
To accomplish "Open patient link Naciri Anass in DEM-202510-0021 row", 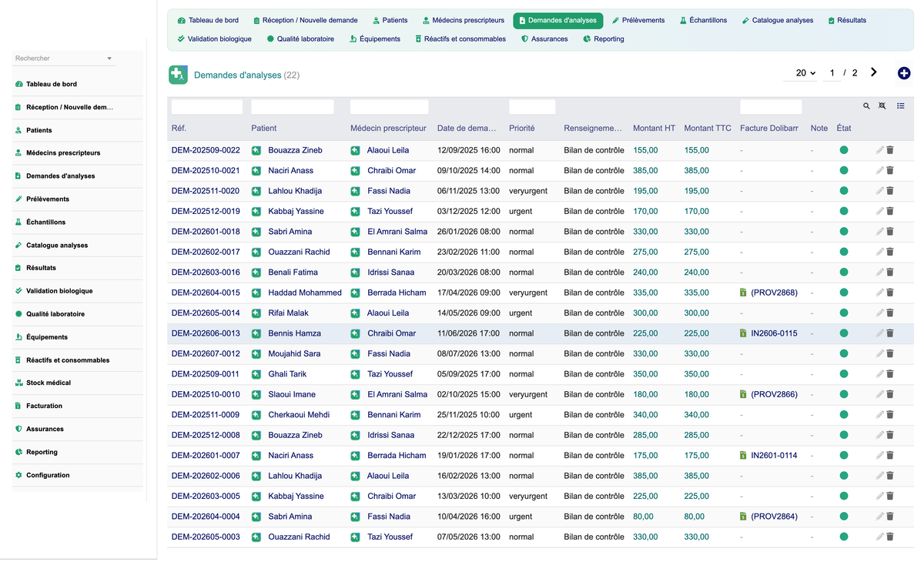I will 290,171.
